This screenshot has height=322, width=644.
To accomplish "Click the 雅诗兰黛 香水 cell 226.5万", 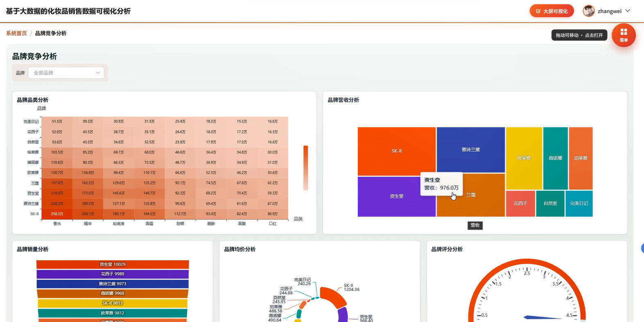I will tap(57, 204).
